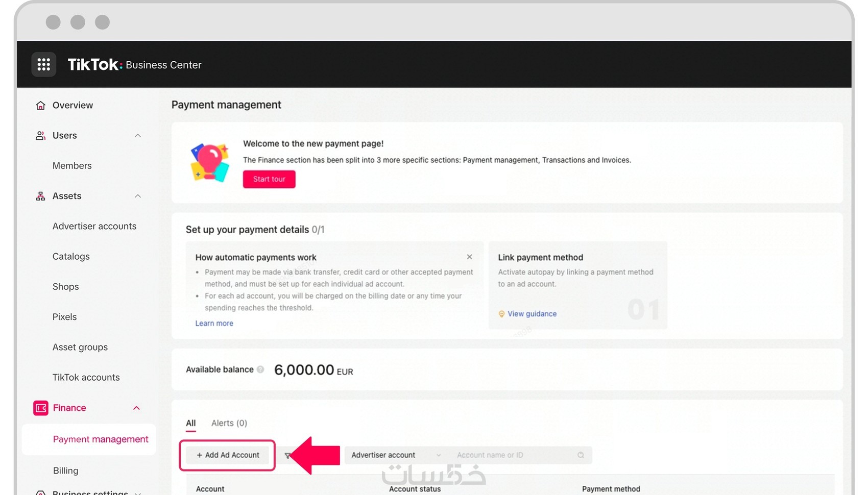The image size is (868, 495).
Task: Close the How automatic payments work card
Action: [469, 257]
